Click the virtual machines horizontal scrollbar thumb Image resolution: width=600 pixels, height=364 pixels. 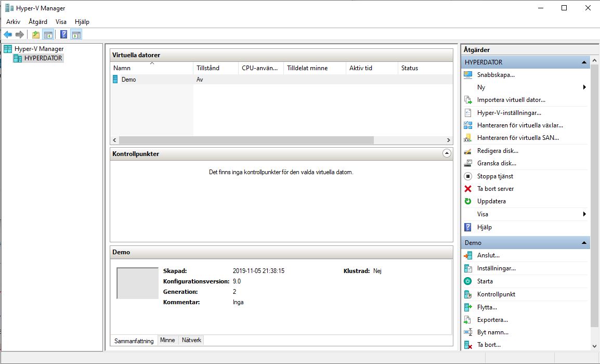[x=246, y=140]
